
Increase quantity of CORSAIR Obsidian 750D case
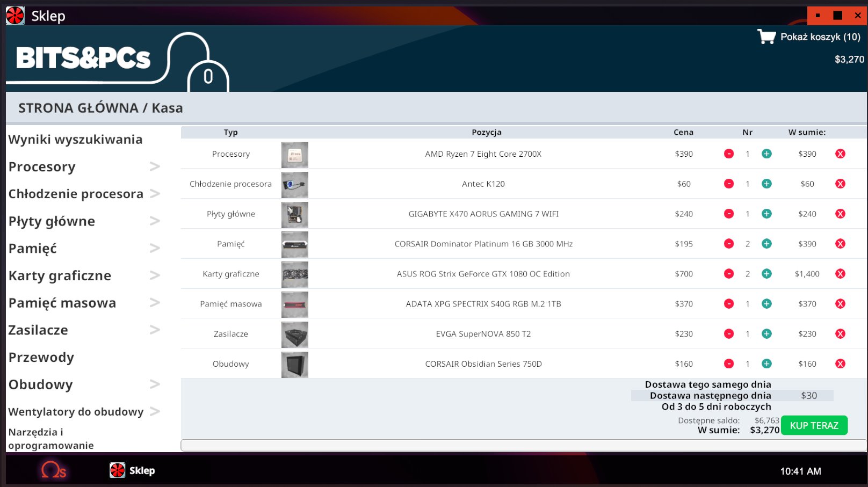pyautogui.click(x=766, y=364)
